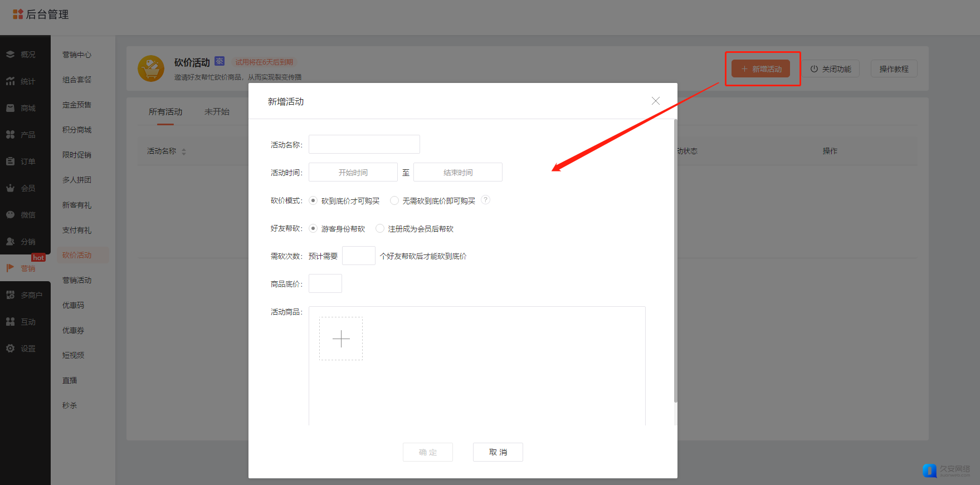Image resolution: width=980 pixels, height=485 pixels.
Task: Open the 产品 products sidebar item
Action: coord(25,135)
